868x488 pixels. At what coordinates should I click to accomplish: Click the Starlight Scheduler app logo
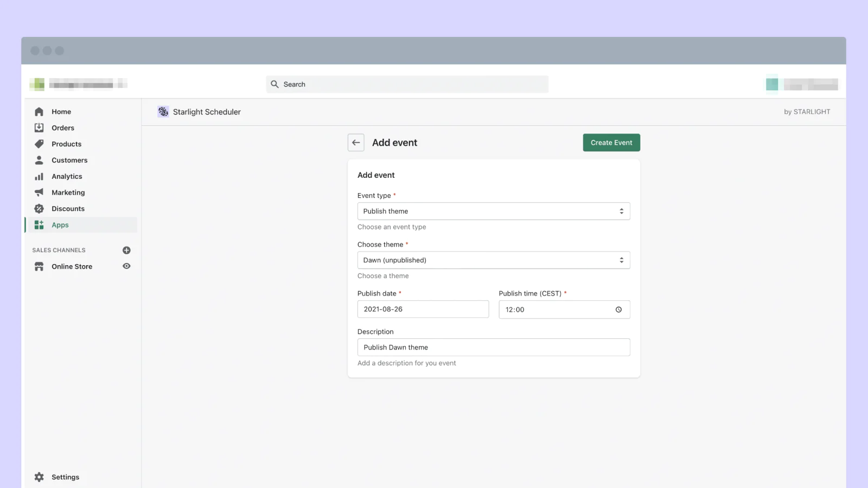click(x=163, y=112)
